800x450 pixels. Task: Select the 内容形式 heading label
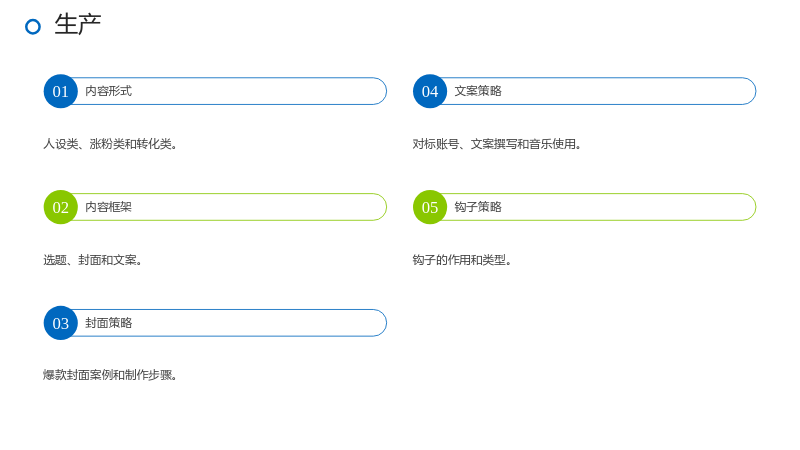point(108,91)
